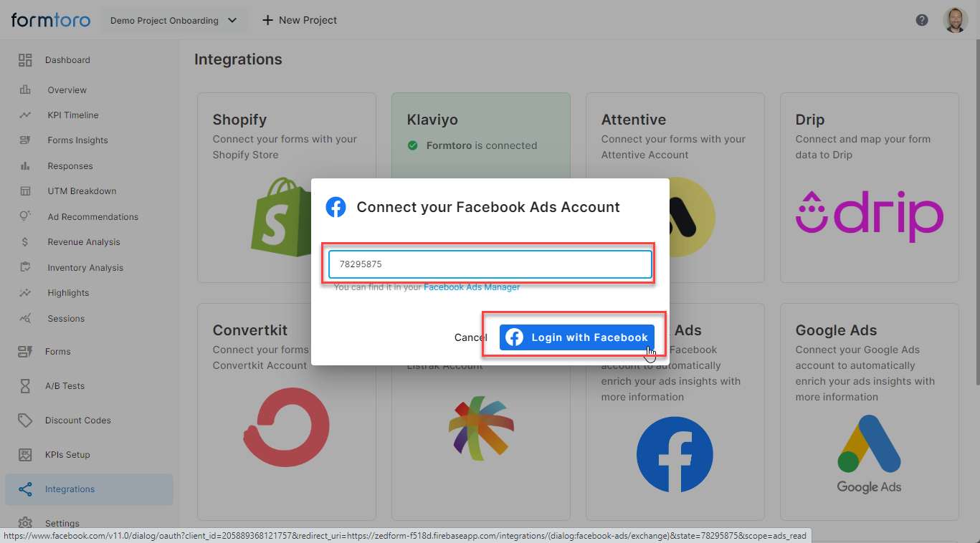Select Integrations in the sidebar

(x=89, y=489)
